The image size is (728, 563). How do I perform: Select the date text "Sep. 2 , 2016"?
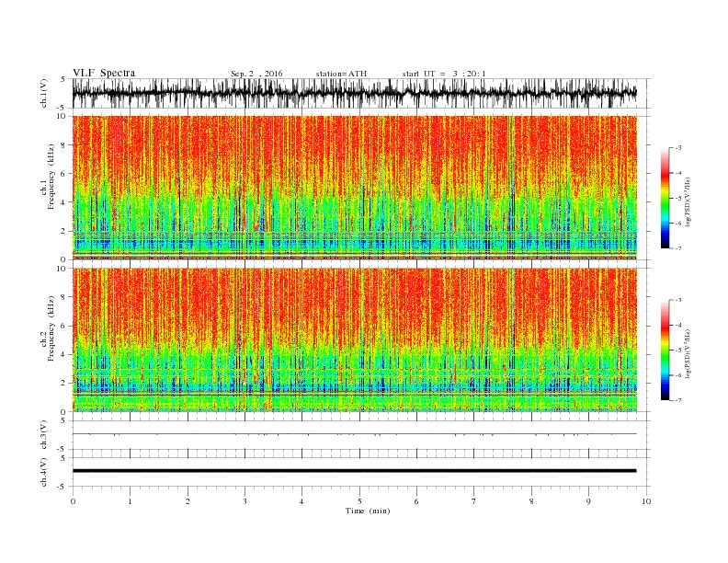256,74
